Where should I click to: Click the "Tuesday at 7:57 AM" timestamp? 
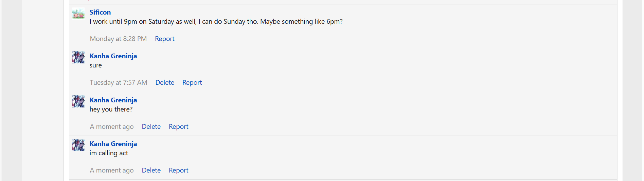119,82
